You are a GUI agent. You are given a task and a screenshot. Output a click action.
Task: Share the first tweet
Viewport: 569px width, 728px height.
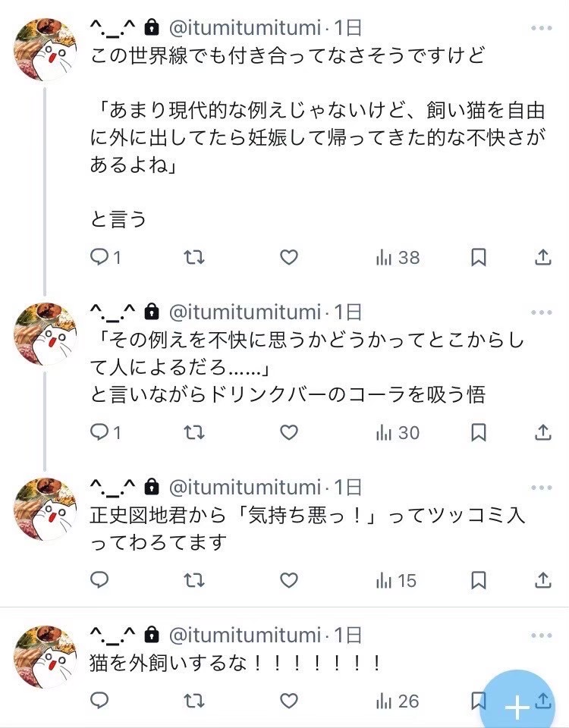[542, 258]
